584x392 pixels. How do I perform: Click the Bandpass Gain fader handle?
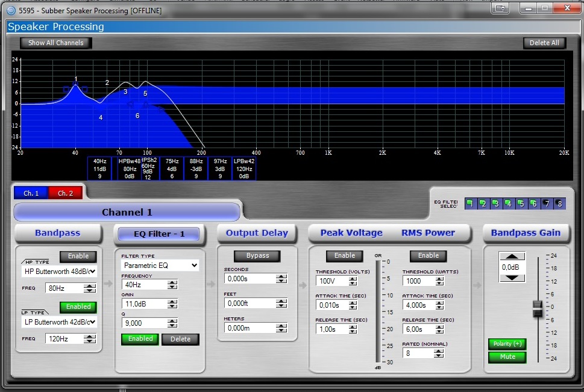[538, 308]
